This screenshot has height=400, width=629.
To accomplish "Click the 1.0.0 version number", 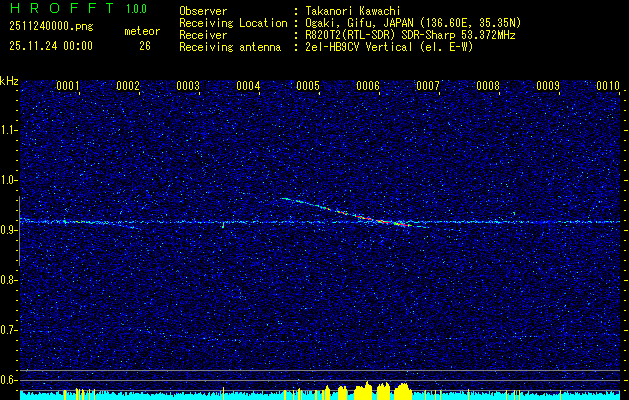I will (x=137, y=9).
